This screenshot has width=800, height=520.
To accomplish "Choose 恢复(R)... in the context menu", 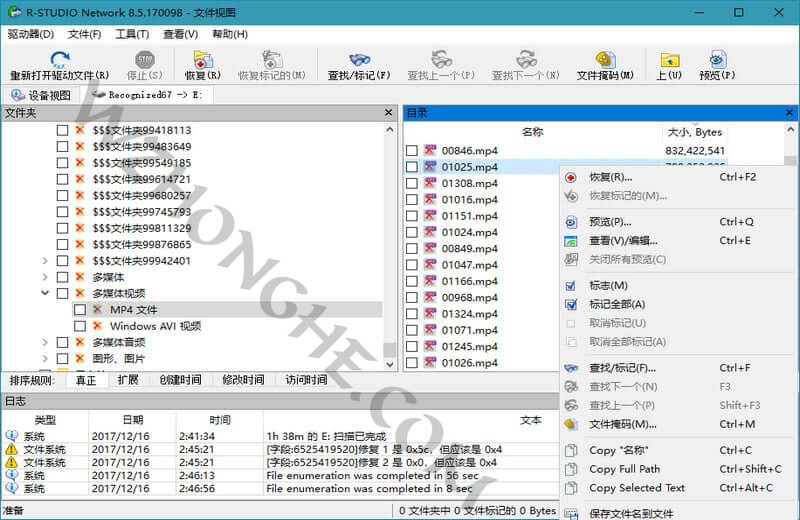I will [x=678, y=177].
